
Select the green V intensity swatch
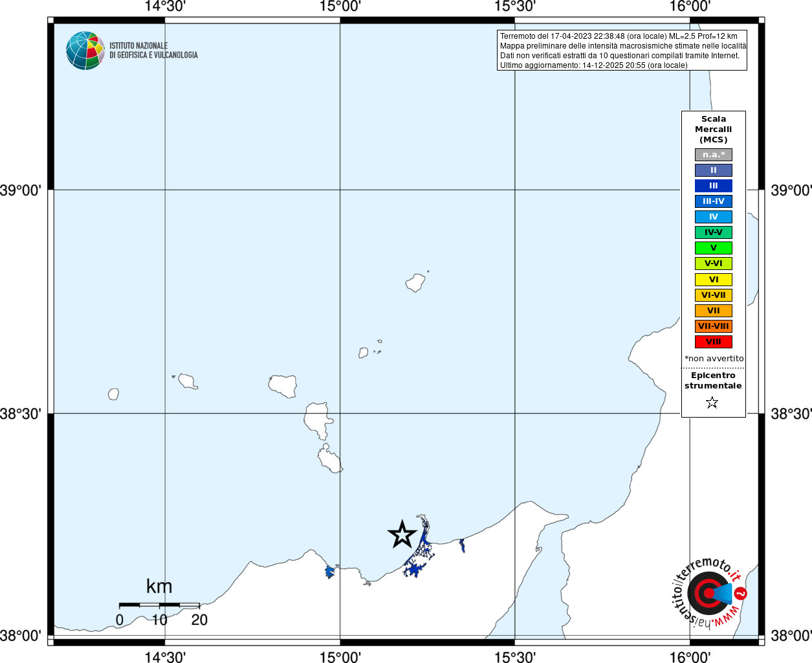pos(714,248)
